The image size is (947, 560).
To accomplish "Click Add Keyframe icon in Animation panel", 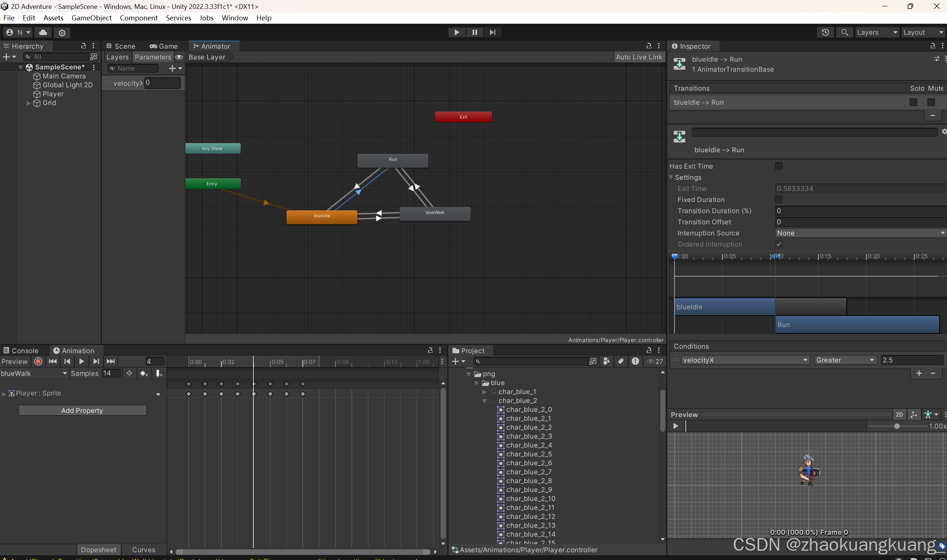I will pos(144,373).
